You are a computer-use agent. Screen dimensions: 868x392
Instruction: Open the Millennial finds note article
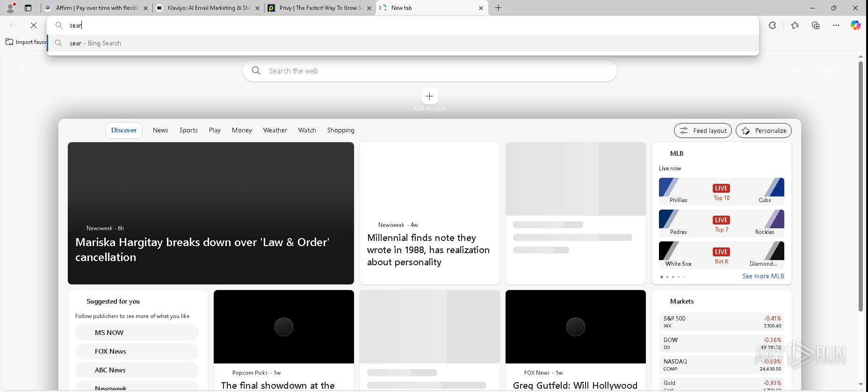pyautogui.click(x=429, y=213)
